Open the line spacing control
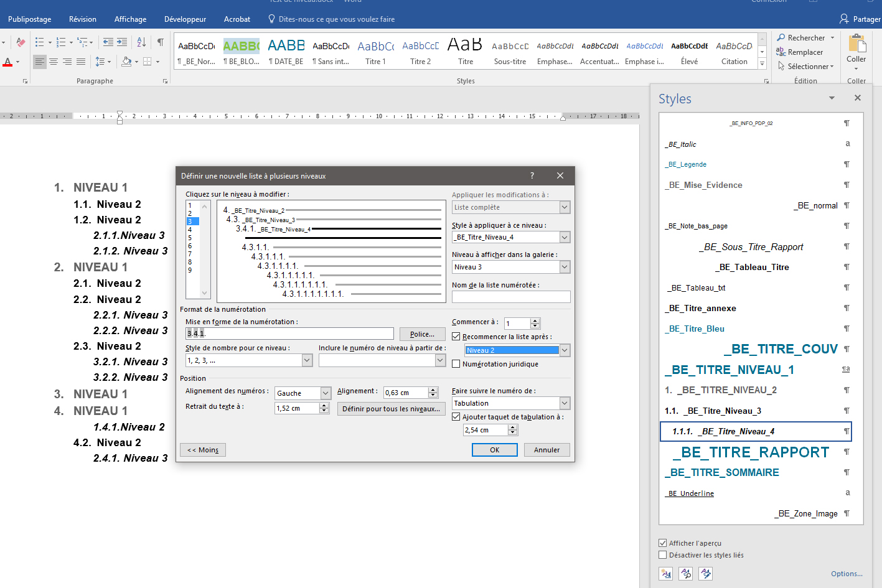The image size is (882, 588). [100, 62]
